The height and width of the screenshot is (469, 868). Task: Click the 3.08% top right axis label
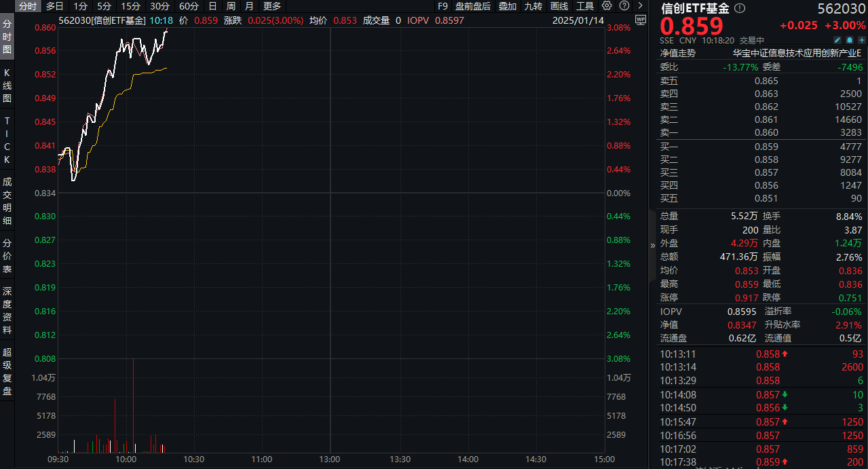coord(618,28)
